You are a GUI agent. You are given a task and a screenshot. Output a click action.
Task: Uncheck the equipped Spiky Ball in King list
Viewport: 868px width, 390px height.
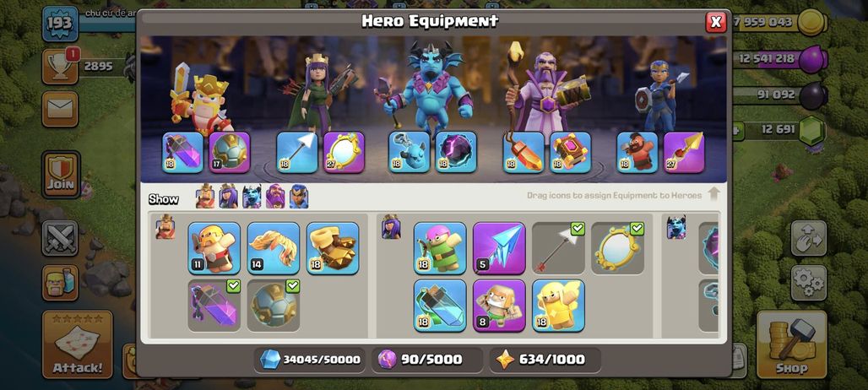coord(274,306)
